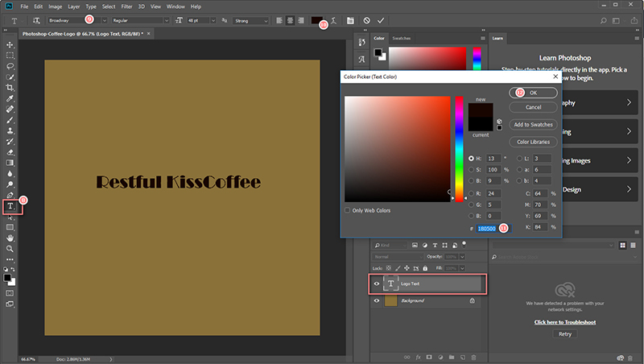Click the center text alignment icon
Screen dimensions: 644x364
[x=288, y=19]
